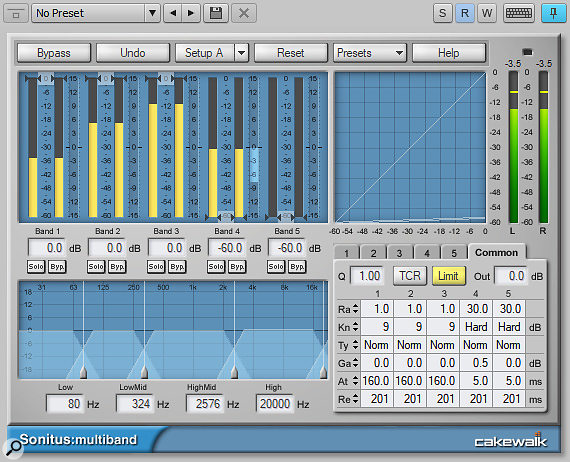
Task: Click the Low crossover slider handle
Action: [x=84, y=373]
